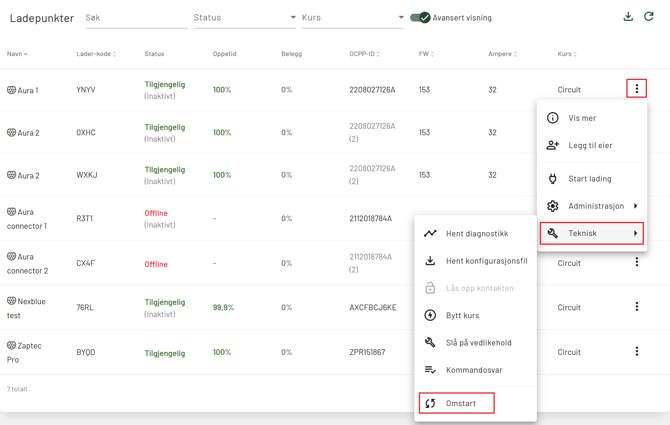The height and width of the screenshot is (425, 670).
Task: Open three-dot menu for Zaptec Pro row
Action: pyautogui.click(x=636, y=352)
